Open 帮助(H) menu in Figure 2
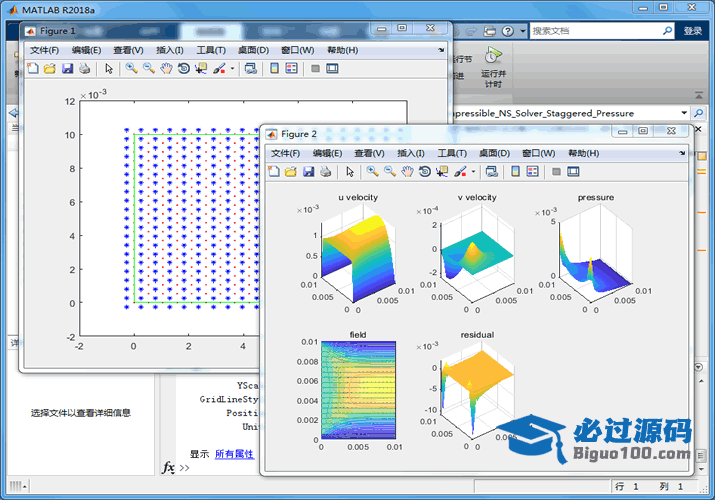 pyautogui.click(x=584, y=153)
